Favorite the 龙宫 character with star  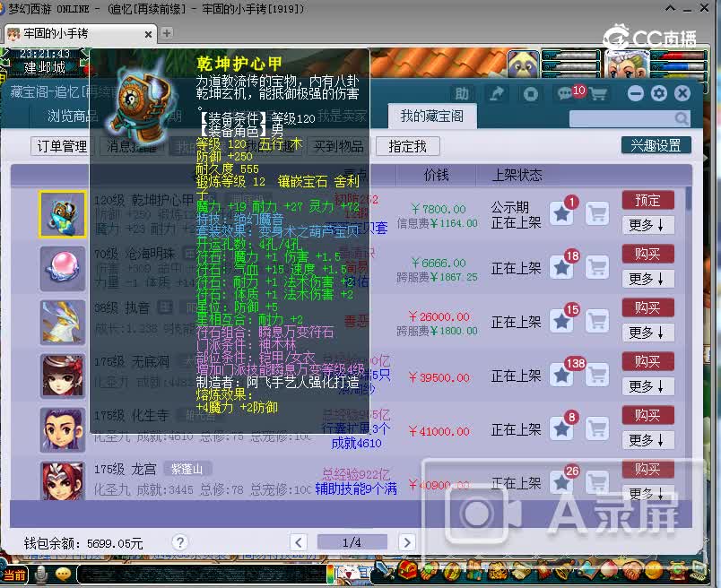click(561, 482)
